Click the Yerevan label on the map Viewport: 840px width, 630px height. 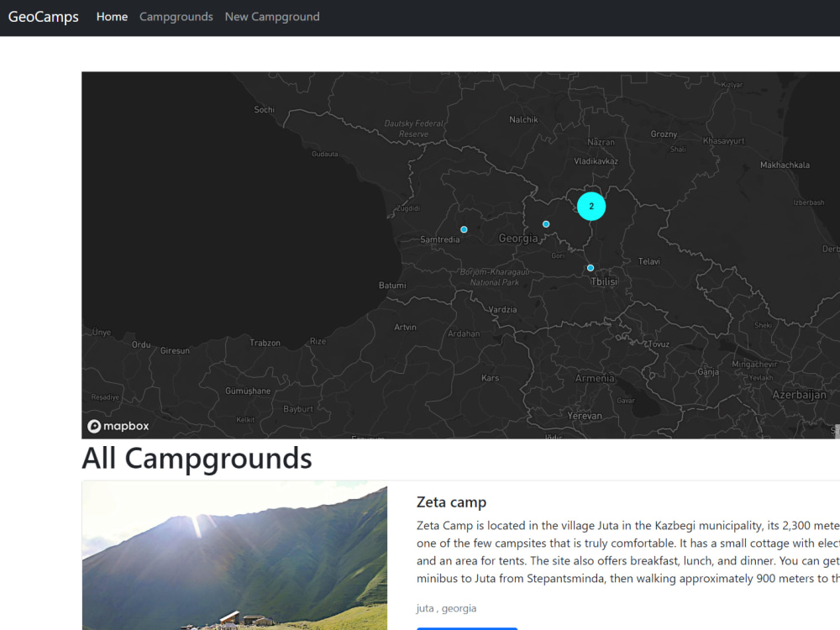coord(585,416)
